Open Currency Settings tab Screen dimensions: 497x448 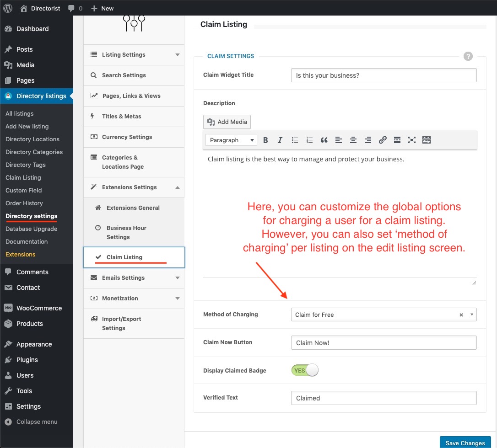[134, 137]
